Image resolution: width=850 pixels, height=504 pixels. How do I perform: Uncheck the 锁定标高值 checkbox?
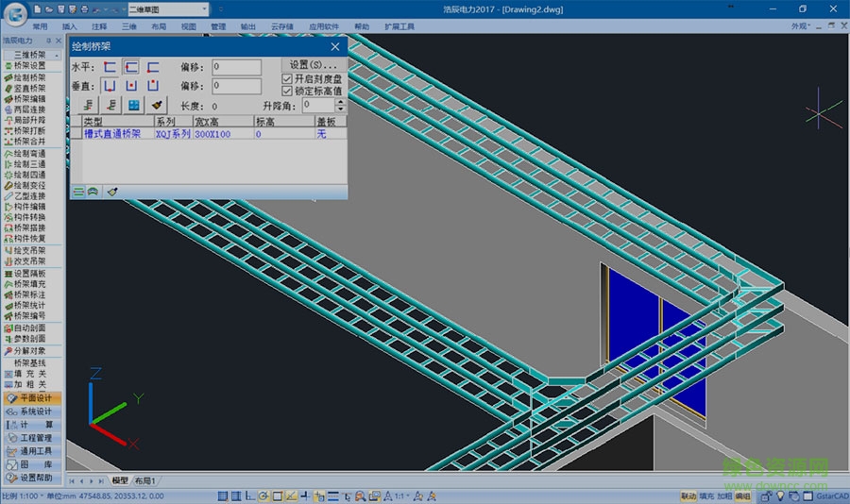point(288,91)
